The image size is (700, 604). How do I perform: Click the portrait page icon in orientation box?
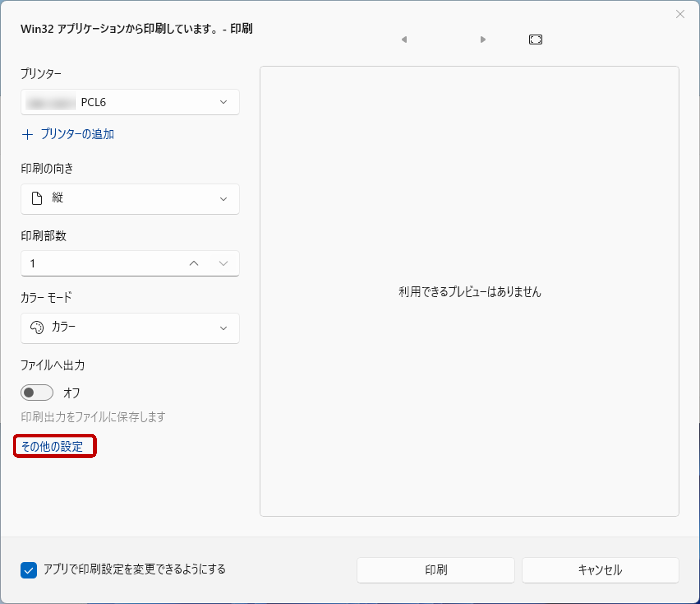pos(37,199)
